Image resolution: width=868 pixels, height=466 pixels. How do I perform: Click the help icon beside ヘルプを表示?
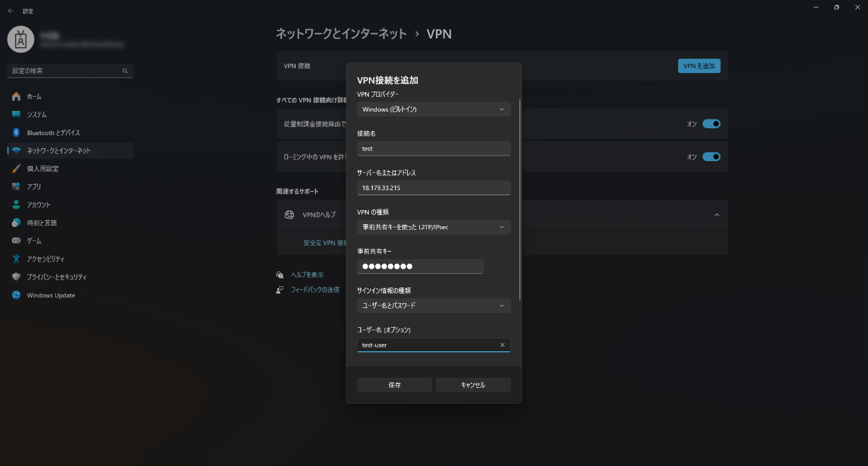pos(280,275)
